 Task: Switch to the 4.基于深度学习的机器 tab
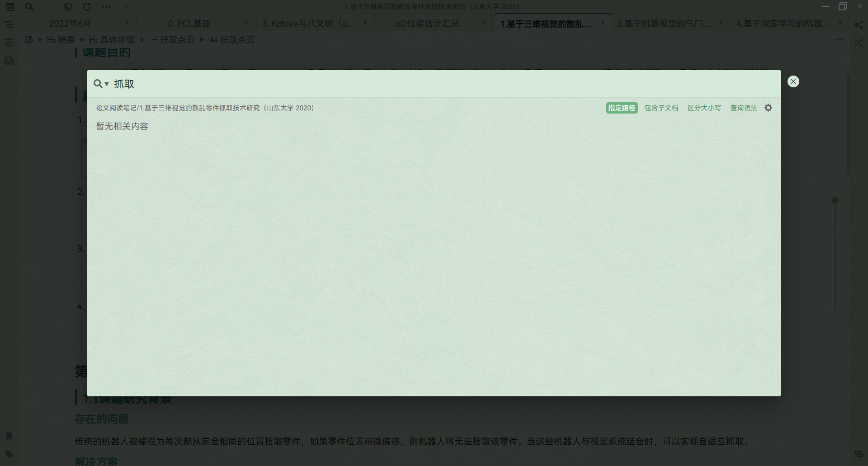pos(783,24)
